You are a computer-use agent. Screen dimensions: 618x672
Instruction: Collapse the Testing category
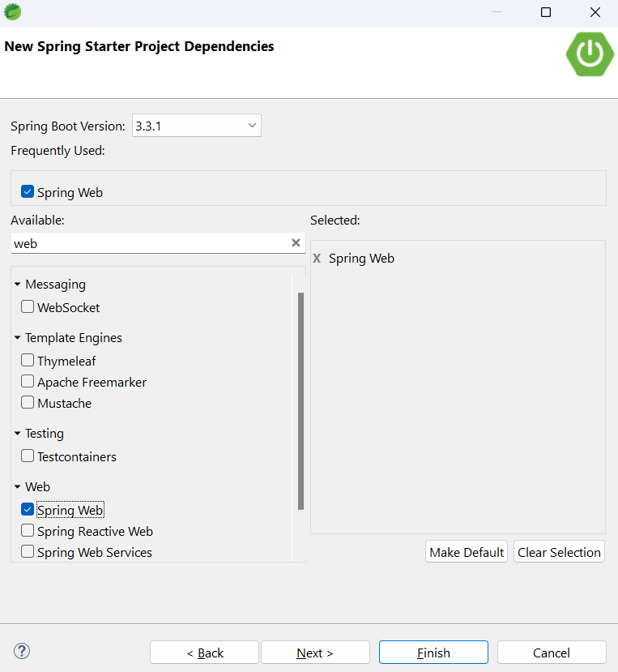18,434
